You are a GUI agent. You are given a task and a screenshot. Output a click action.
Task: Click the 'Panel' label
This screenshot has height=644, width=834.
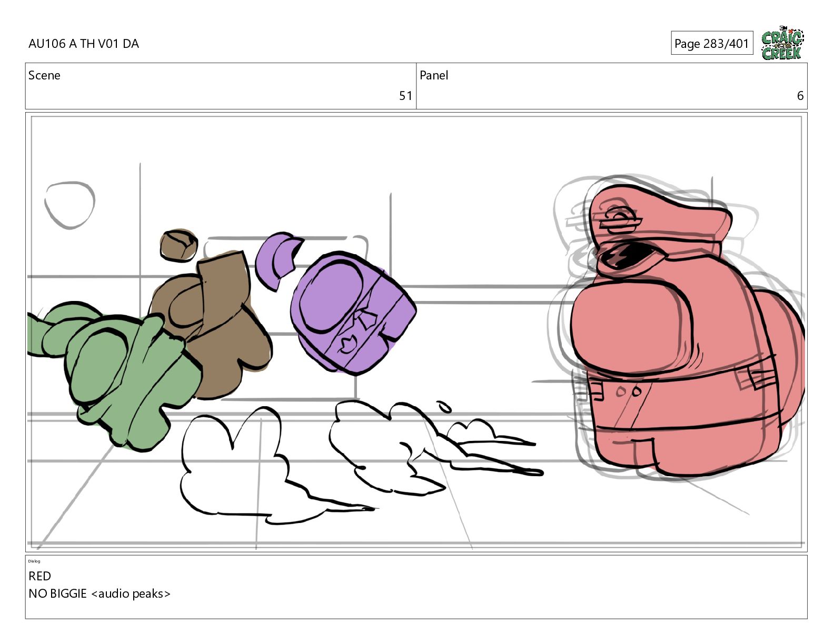click(434, 75)
